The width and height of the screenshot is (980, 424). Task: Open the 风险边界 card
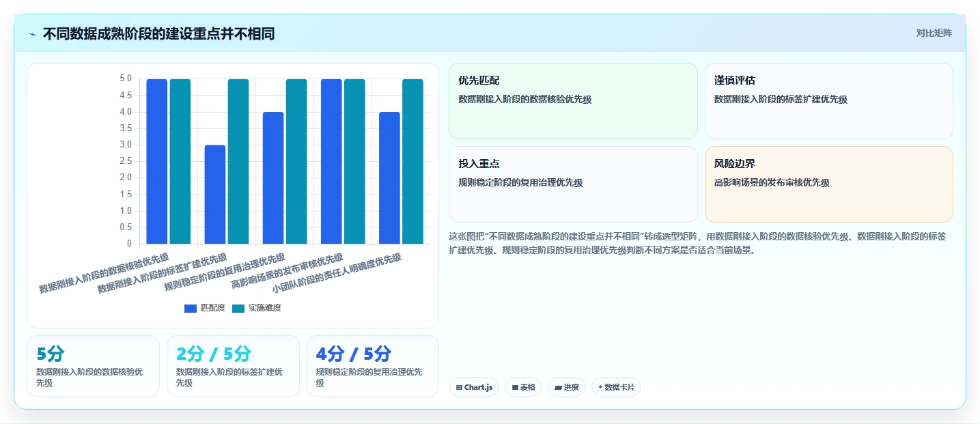828,184
